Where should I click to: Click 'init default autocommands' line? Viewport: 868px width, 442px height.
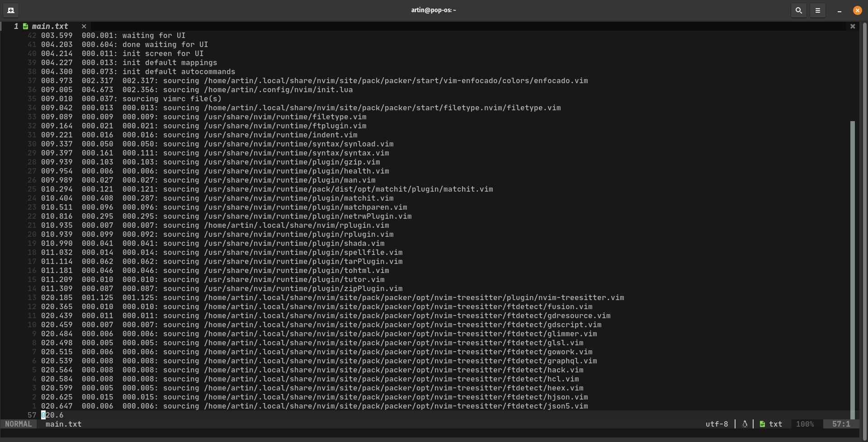click(x=138, y=71)
